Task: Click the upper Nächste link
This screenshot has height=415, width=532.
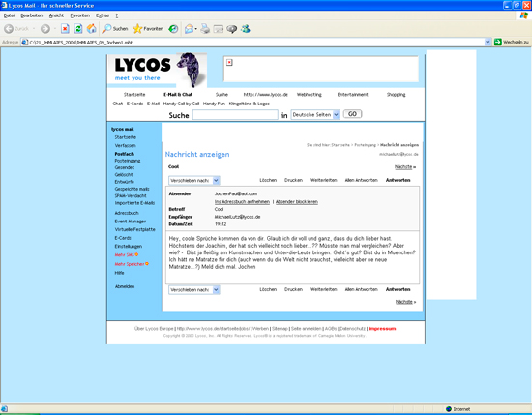Action: click(x=403, y=167)
